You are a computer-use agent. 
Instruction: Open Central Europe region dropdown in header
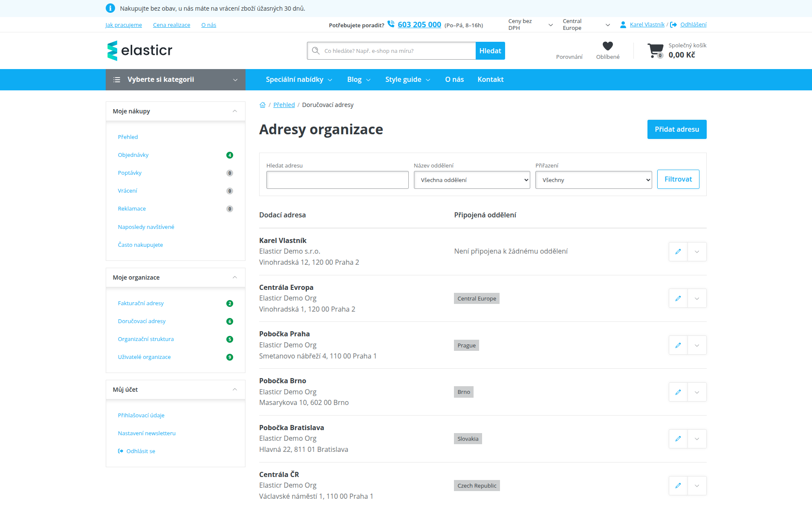pos(587,25)
